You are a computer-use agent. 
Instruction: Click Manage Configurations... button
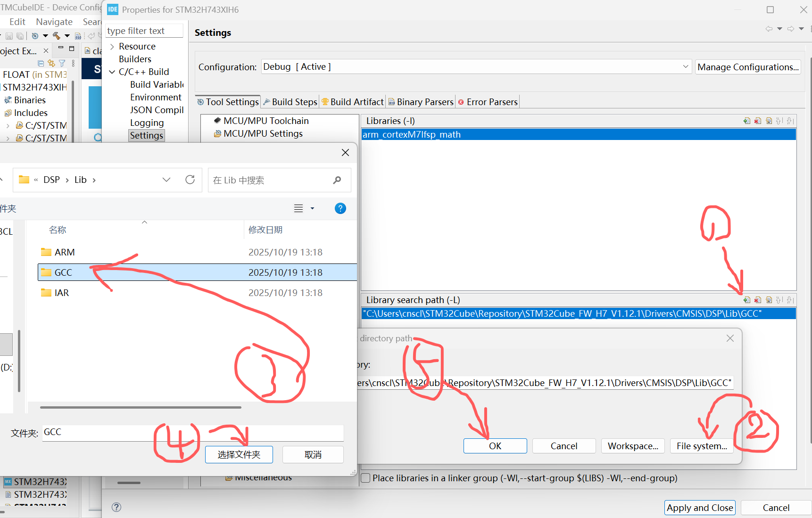click(x=748, y=67)
